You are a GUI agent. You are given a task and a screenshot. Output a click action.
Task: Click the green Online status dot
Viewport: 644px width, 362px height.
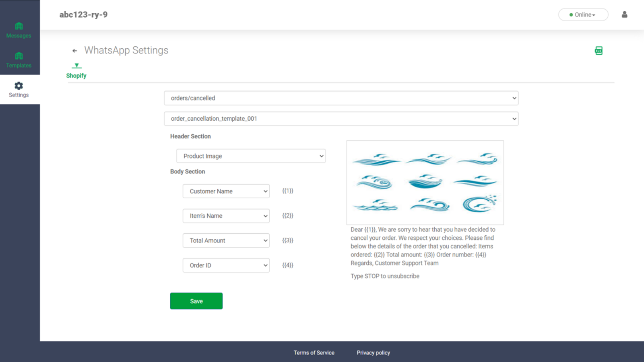571,14
